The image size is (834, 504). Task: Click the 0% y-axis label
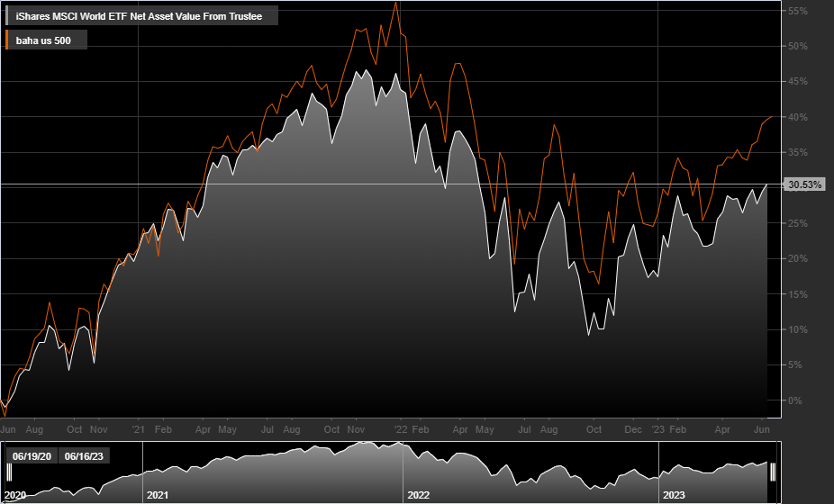tap(794, 400)
